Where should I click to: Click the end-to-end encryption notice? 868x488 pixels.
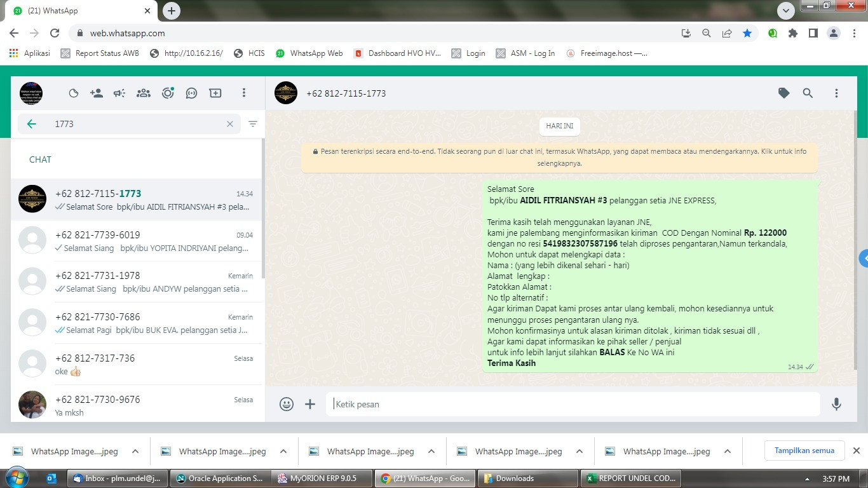point(560,158)
